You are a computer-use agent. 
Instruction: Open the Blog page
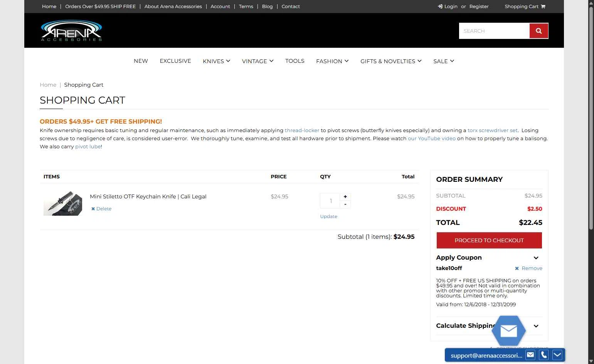tap(267, 7)
